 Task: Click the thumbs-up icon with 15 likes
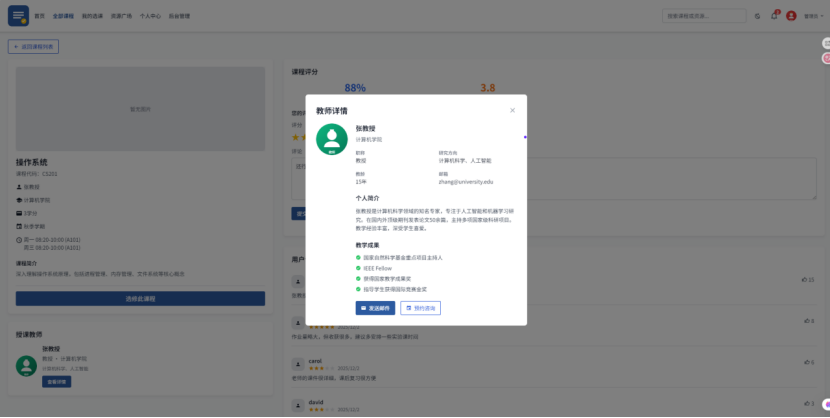(x=805, y=279)
